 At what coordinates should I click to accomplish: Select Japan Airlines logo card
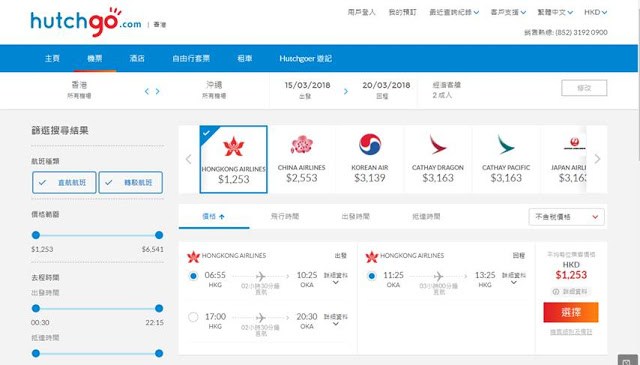pos(565,159)
